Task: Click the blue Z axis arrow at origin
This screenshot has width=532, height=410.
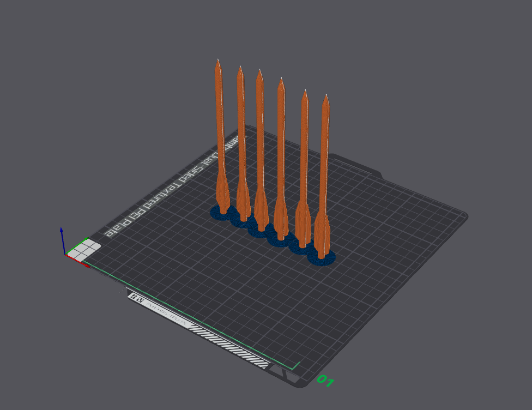Action: [63, 240]
